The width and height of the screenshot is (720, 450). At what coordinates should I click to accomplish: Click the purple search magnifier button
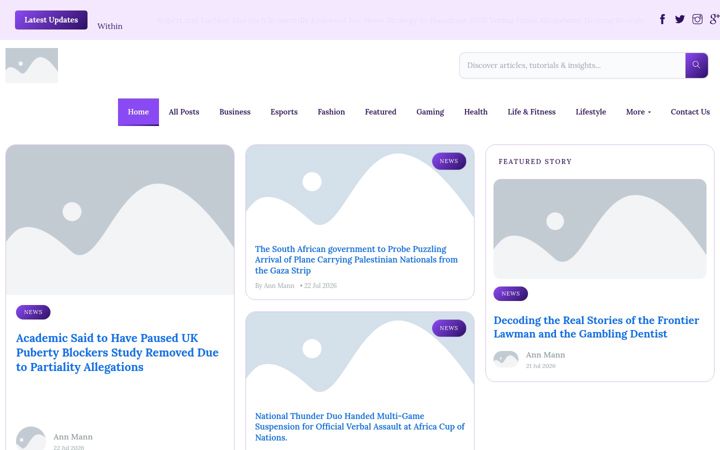point(696,65)
